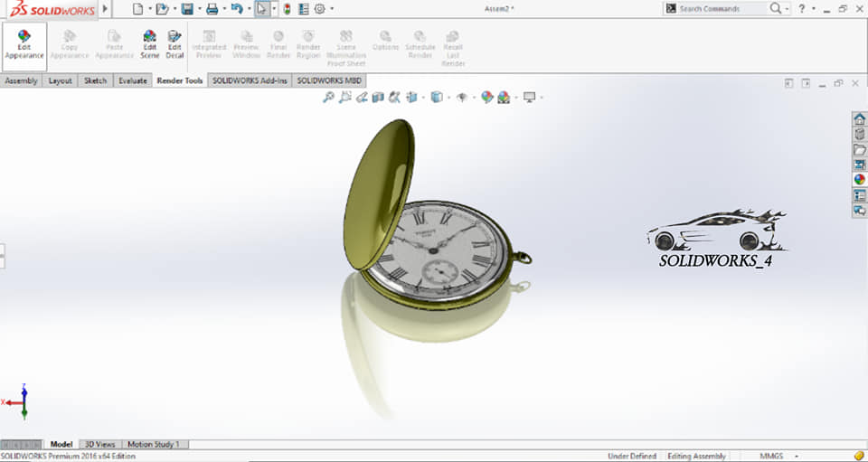The width and height of the screenshot is (868, 462).
Task: Open the 3D Views bottom tab
Action: pyautogui.click(x=99, y=444)
